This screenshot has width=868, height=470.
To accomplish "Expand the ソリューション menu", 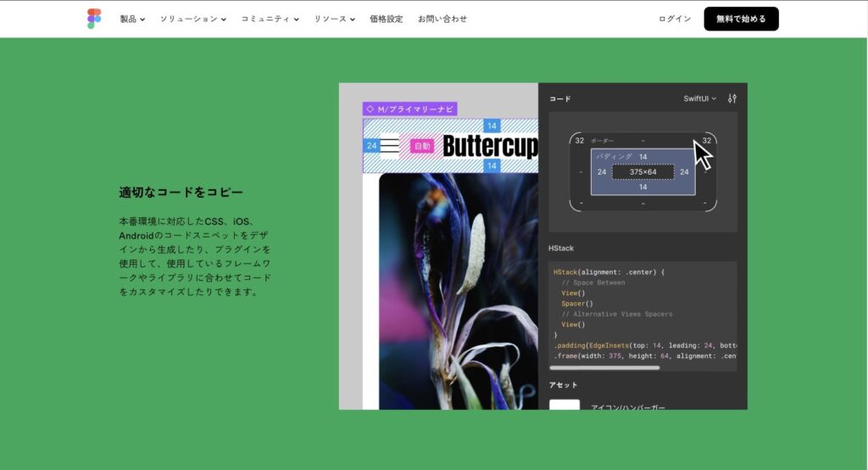I will [x=193, y=19].
